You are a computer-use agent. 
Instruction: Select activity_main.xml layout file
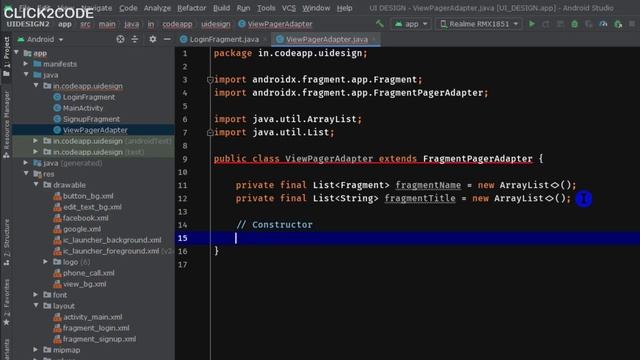click(x=88, y=317)
